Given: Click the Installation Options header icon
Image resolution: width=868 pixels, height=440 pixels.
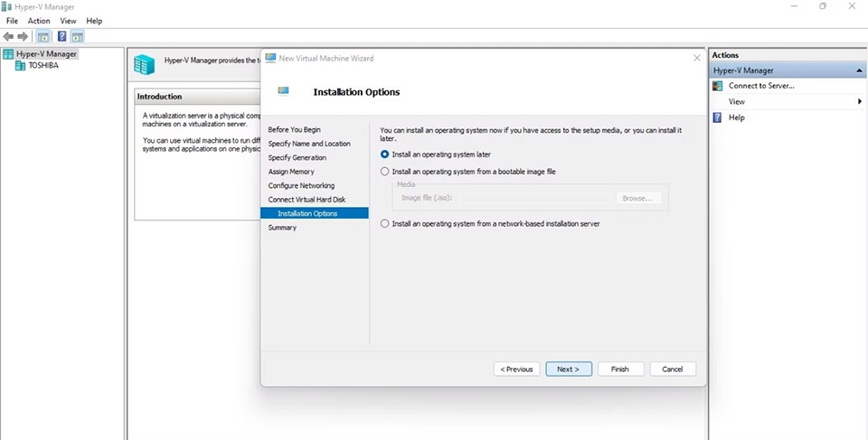Looking at the screenshot, I should coord(283,90).
